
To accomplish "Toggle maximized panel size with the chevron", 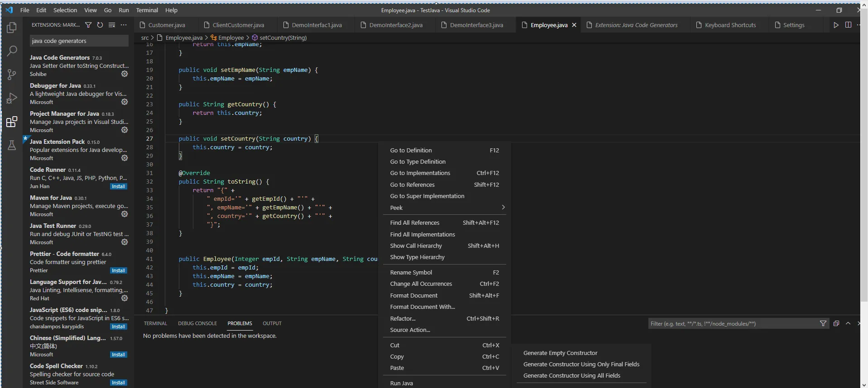I will [x=848, y=323].
